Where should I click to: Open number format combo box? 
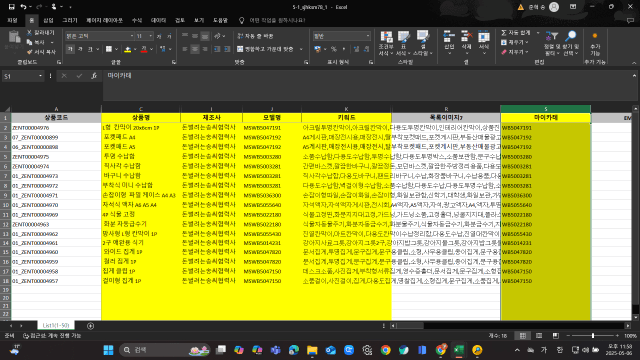pyautogui.click(x=342, y=36)
